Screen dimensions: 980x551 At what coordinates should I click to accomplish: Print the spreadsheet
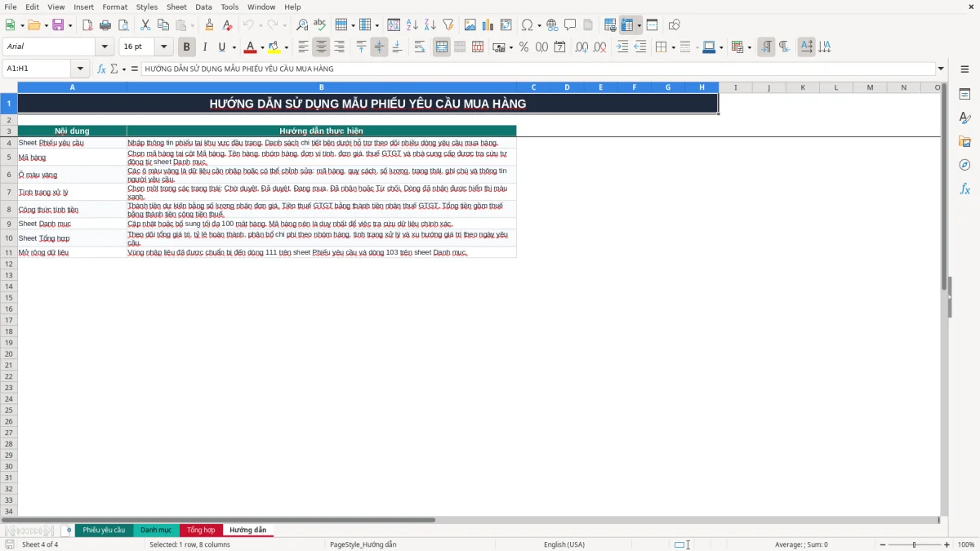[105, 25]
